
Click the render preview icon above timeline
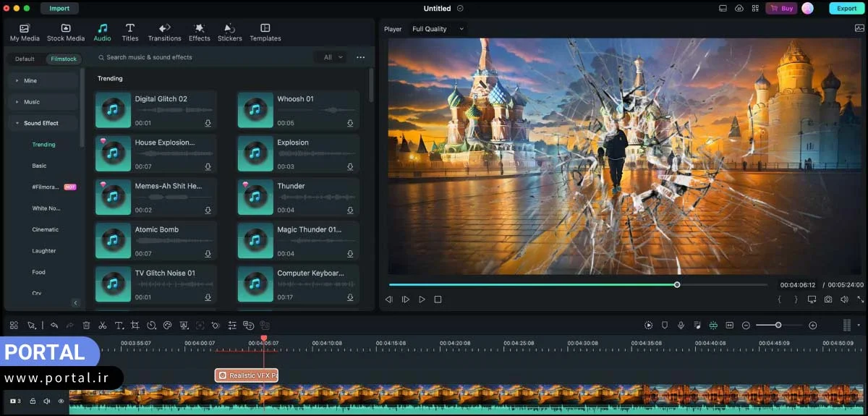(x=648, y=326)
